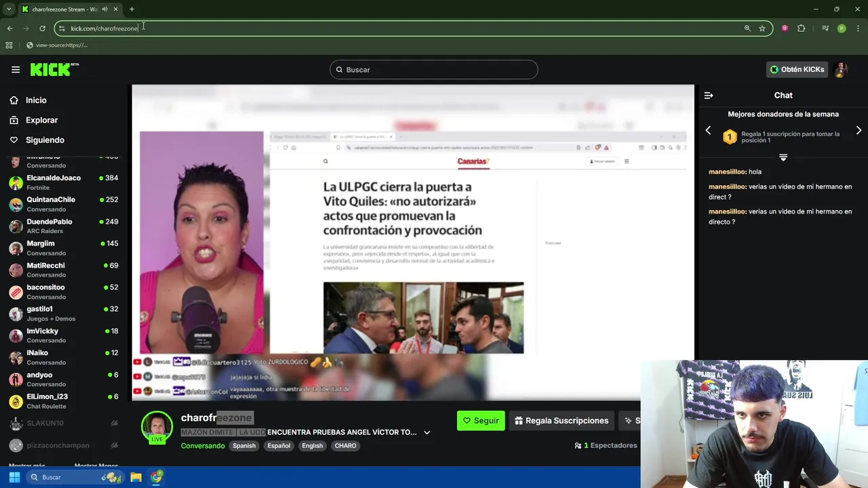The width and height of the screenshot is (868, 488).
Task: Open gastilo1 channel in sidebar
Action: coord(64,314)
